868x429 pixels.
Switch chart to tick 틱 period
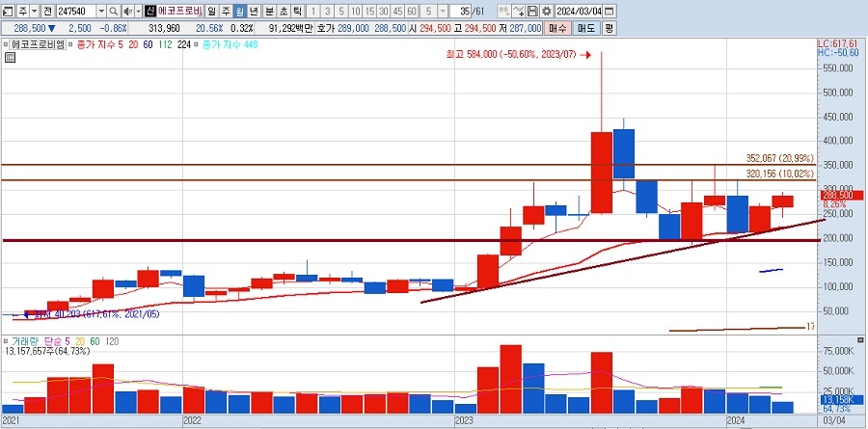coord(297,11)
